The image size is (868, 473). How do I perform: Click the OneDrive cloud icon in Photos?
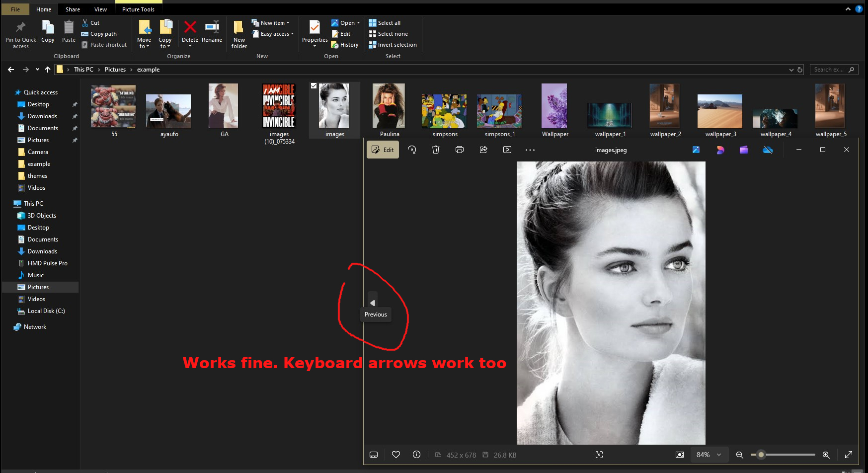[x=768, y=150]
